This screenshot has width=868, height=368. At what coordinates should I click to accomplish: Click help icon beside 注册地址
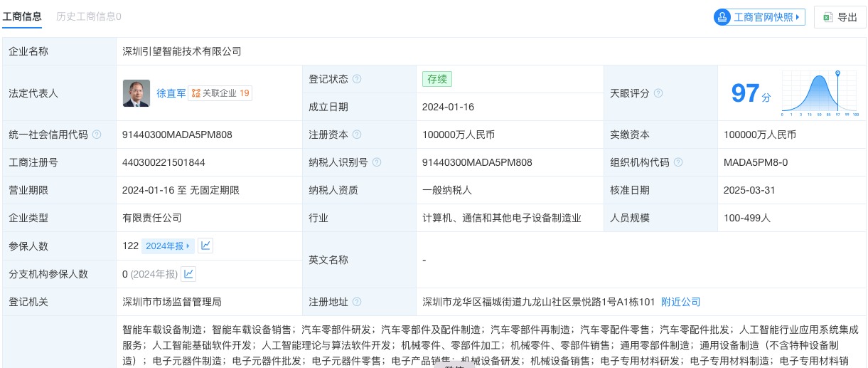coord(357,302)
